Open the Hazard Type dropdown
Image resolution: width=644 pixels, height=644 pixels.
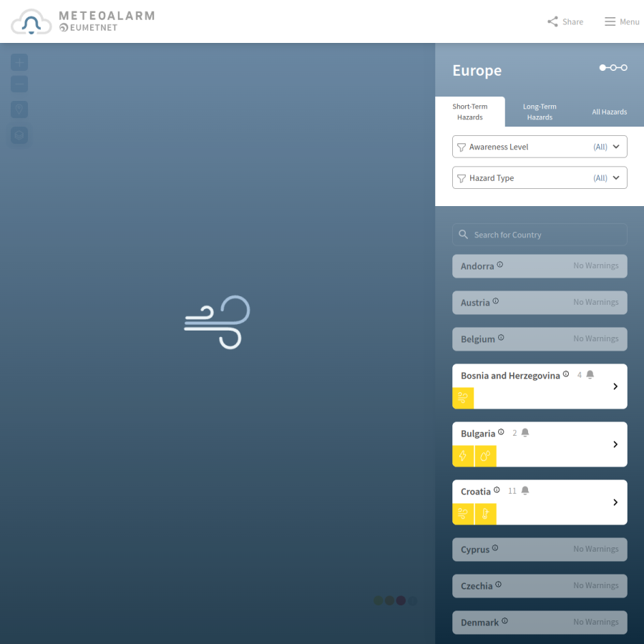[540, 178]
